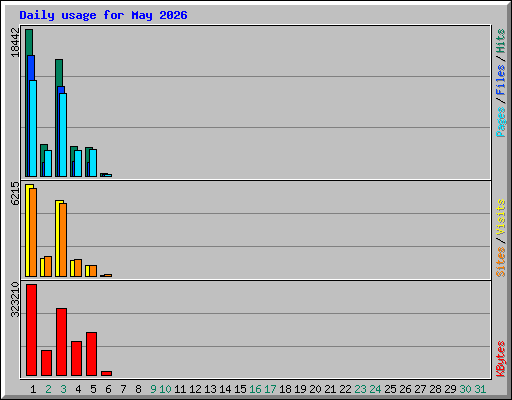Click the 'Daily usage for May 2026' title
This screenshot has height=400, width=512.
[x=103, y=15]
